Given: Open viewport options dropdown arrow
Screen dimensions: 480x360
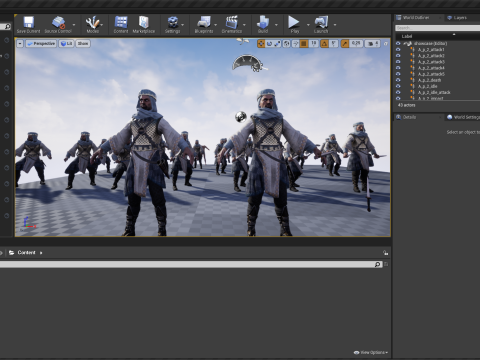Looking at the screenshot, I should point(20,44).
